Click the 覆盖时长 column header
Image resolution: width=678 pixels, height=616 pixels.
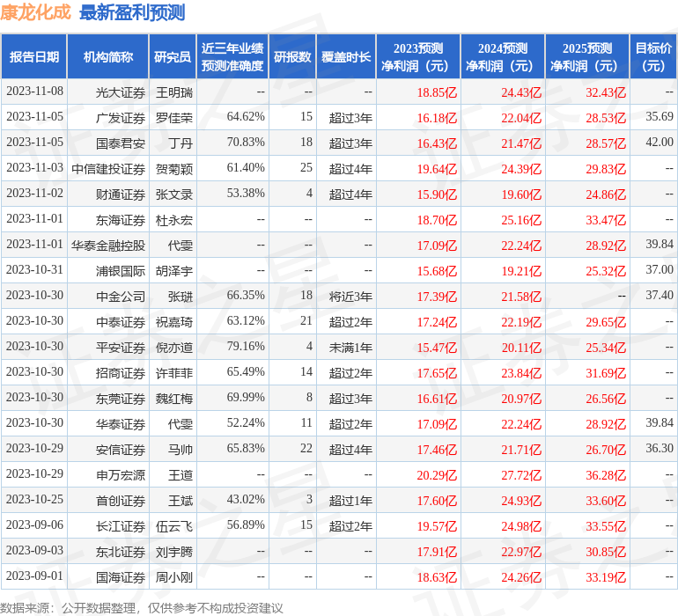coord(346,56)
